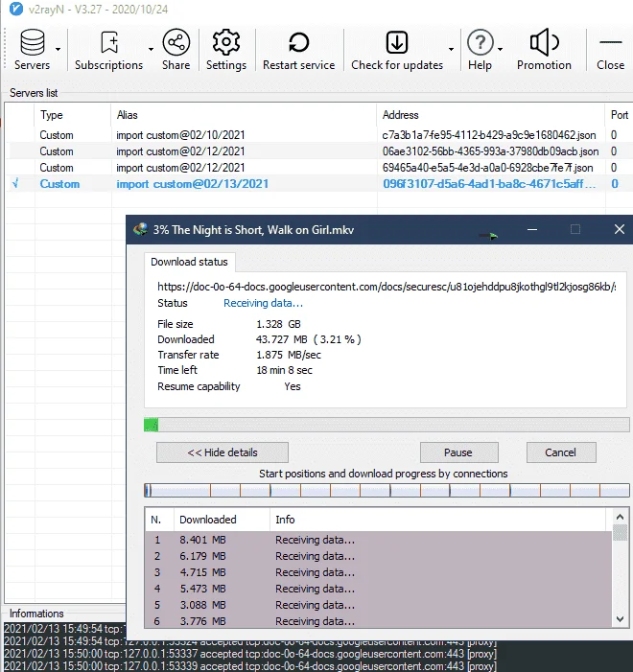Click the Close toolbar item in v2rayN
The width and height of the screenshot is (633, 672).
coord(610,49)
